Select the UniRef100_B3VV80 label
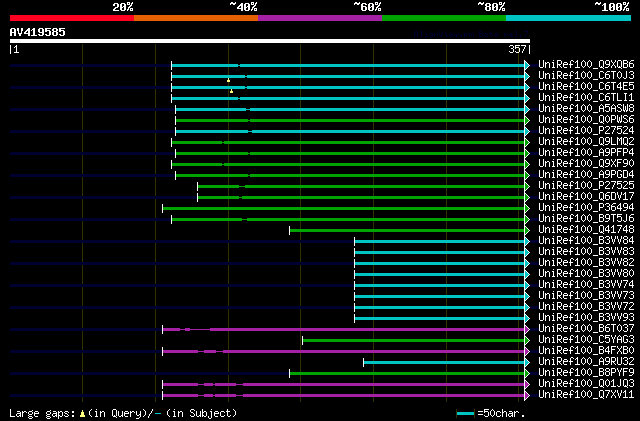Image resolution: width=640 pixels, height=421 pixels. (586, 274)
